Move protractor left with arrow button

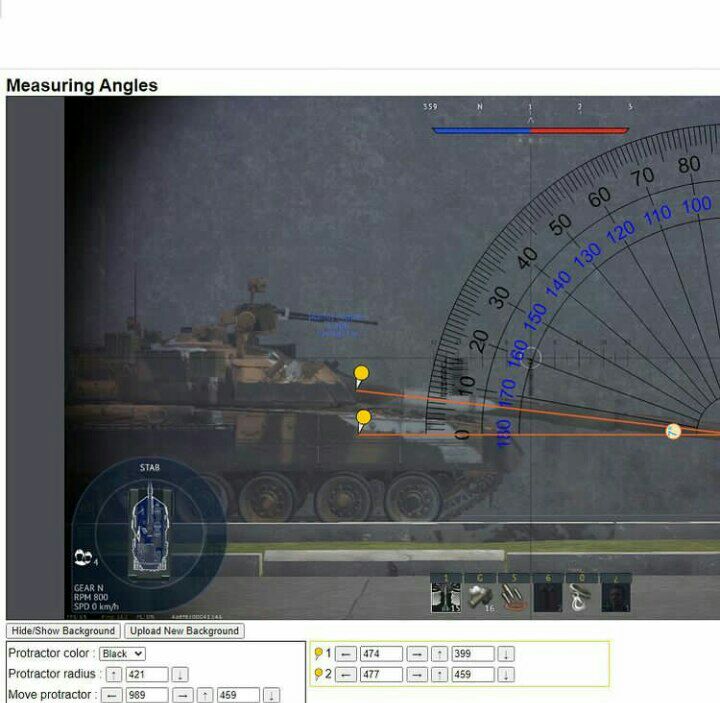[112, 695]
